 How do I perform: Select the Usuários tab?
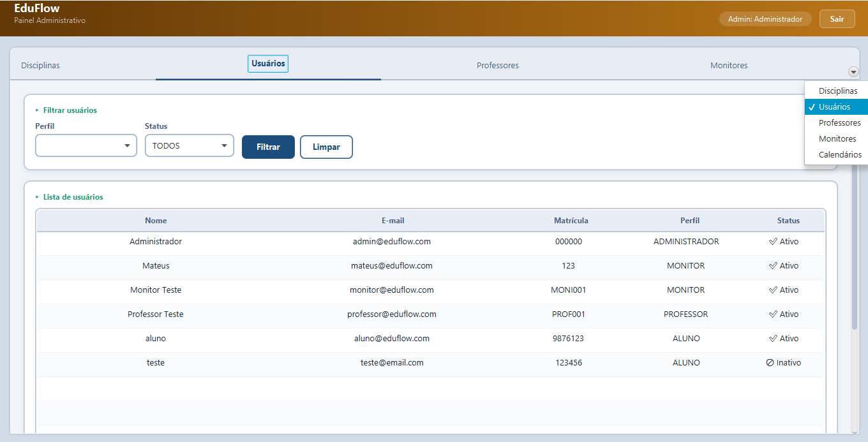pos(268,64)
